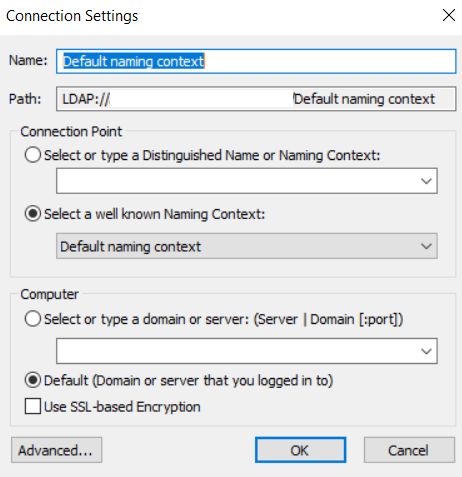Choose the well known Naming Context radio button
462x477 pixels.
[33, 214]
